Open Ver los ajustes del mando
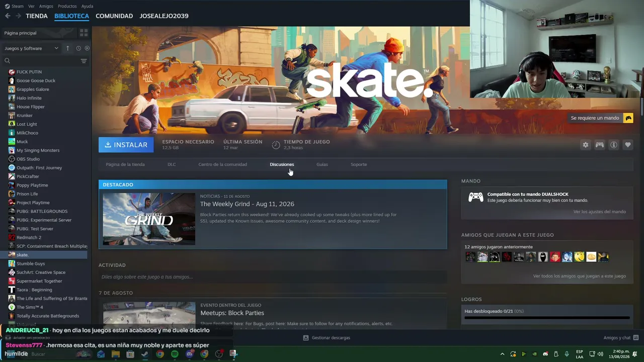This screenshot has width=644, height=362. tap(600, 212)
